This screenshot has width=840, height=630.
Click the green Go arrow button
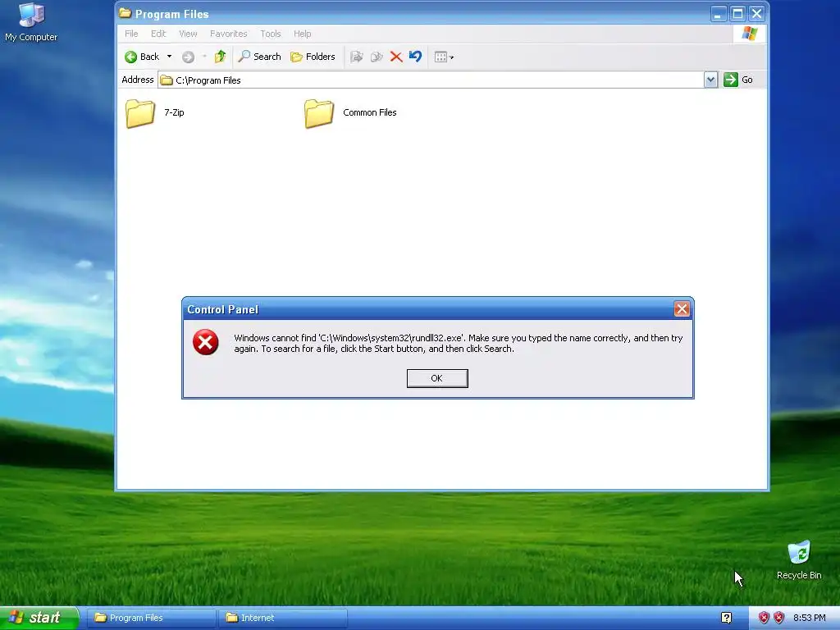(x=737, y=80)
